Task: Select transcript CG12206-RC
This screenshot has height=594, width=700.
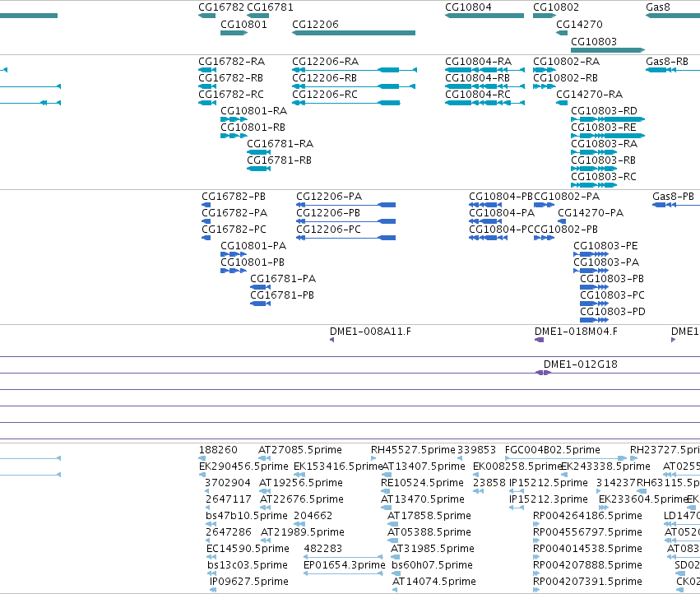Action: pyautogui.click(x=325, y=95)
